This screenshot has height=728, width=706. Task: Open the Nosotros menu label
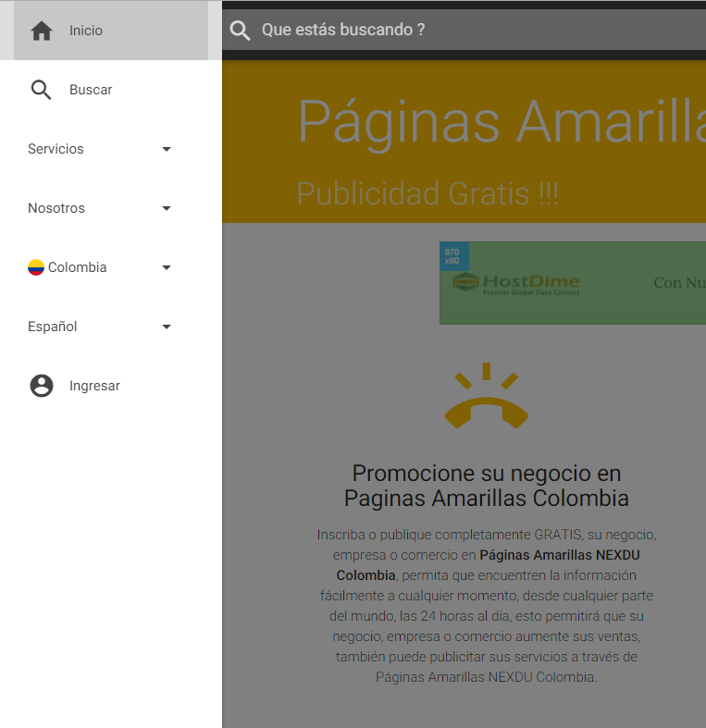tap(56, 208)
